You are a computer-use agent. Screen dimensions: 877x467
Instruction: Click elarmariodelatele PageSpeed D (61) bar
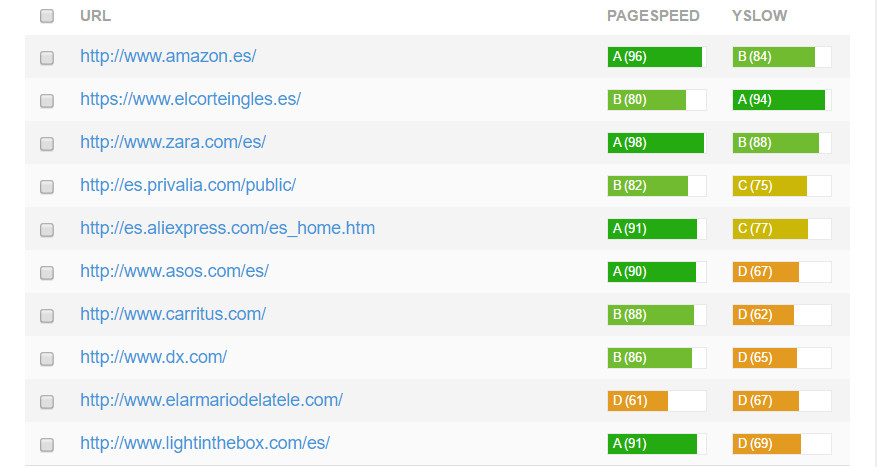coord(638,401)
